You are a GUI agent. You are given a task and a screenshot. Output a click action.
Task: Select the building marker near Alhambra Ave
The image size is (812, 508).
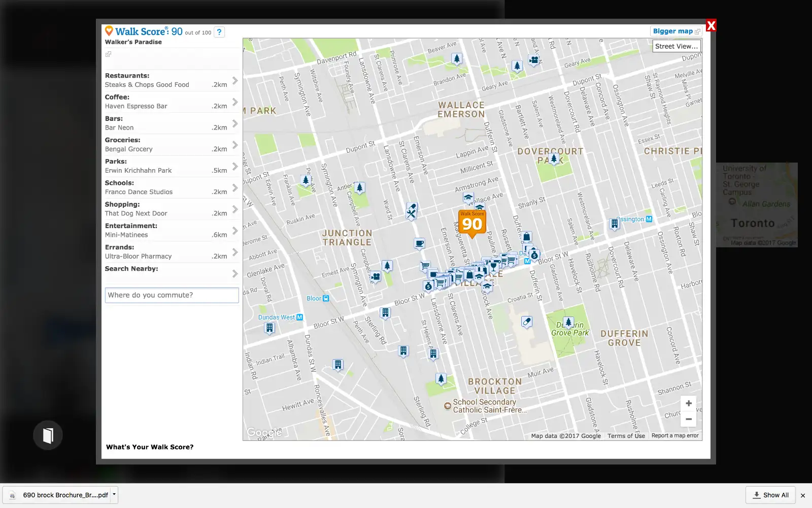pyautogui.click(x=338, y=364)
